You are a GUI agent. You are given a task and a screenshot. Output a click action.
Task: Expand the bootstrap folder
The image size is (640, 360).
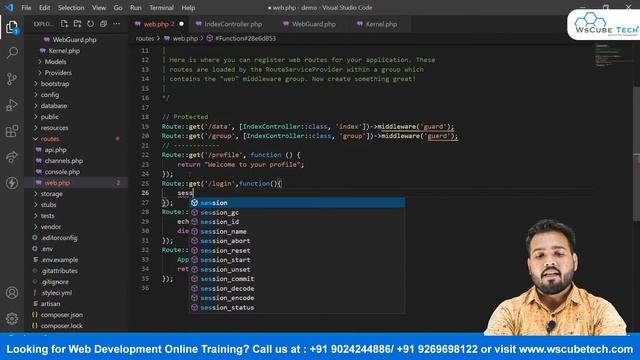[55, 84]
